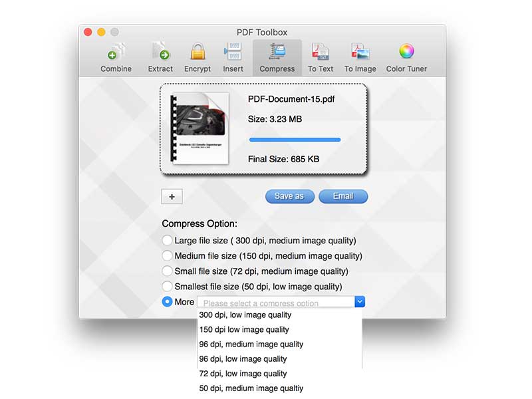Viewport: 532px width, 399px height.
Task: Choose 150 dpi low image quality
Action: tap(279, 329)
